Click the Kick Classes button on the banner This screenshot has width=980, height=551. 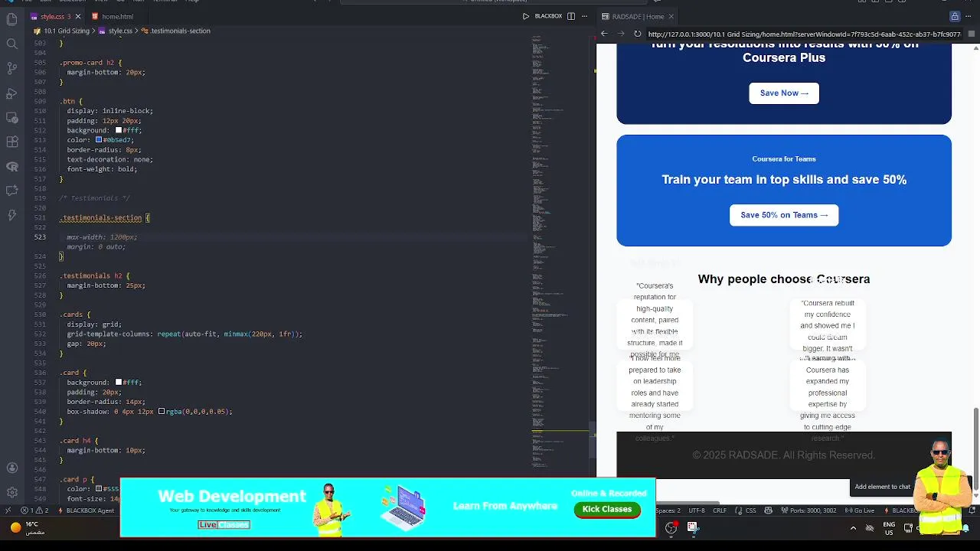pyautogui.click(x=606, y=509)
